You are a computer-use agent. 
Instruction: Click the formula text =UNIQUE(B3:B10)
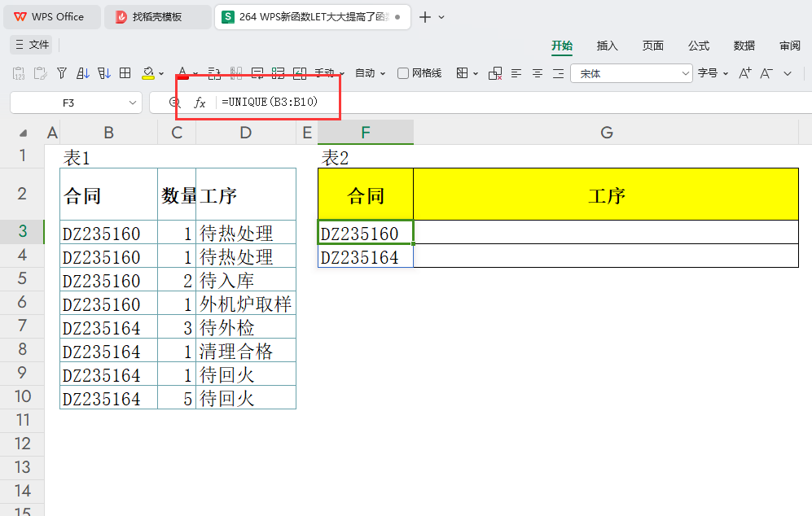point(270,102)
